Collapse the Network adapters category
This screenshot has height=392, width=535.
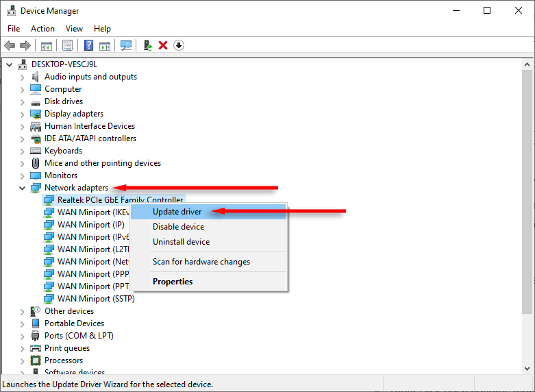22,188
